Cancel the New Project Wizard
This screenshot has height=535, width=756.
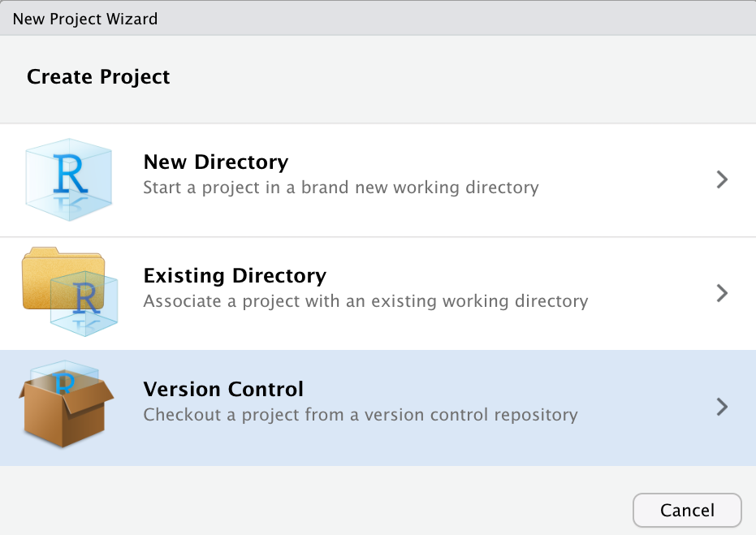point(687,510)
